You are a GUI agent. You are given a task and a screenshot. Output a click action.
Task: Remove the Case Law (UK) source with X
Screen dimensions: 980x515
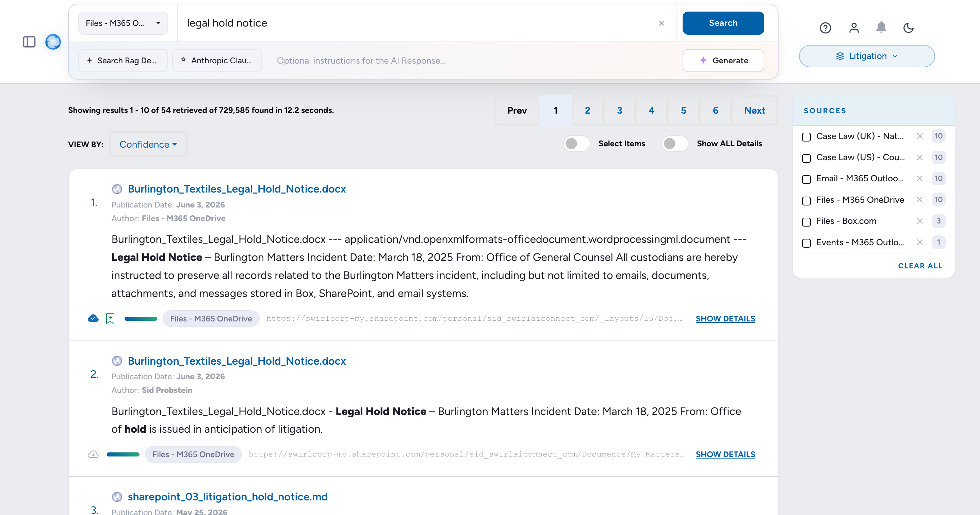point(919,136)
